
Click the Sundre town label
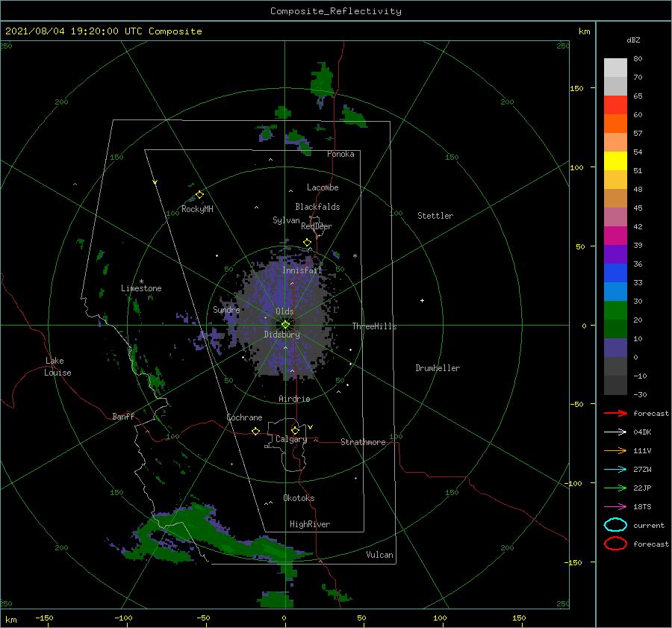pos(226,310)
